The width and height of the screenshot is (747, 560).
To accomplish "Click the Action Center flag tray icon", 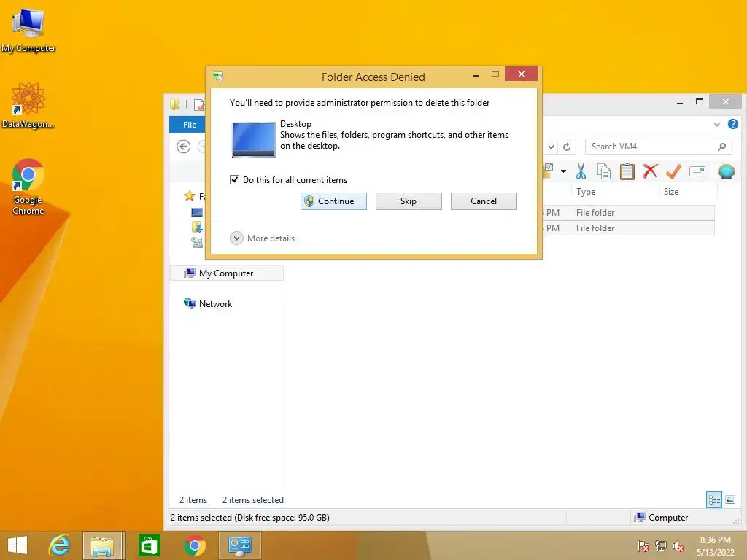I will pyautogui.click(x=643, y=546).
